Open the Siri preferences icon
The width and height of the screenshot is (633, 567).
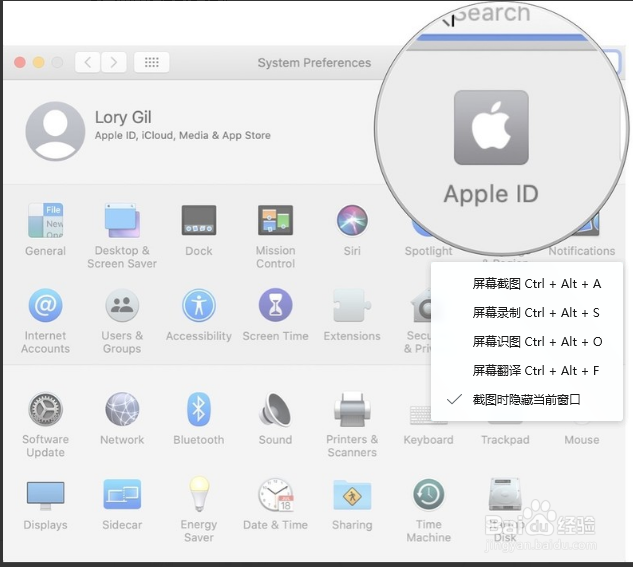pos(352,220)
